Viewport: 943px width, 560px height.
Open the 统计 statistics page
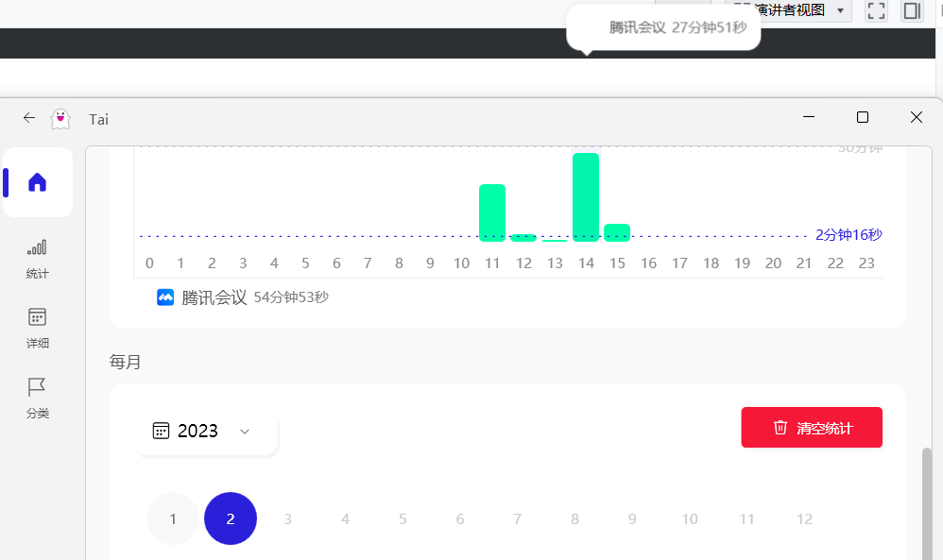37,260
